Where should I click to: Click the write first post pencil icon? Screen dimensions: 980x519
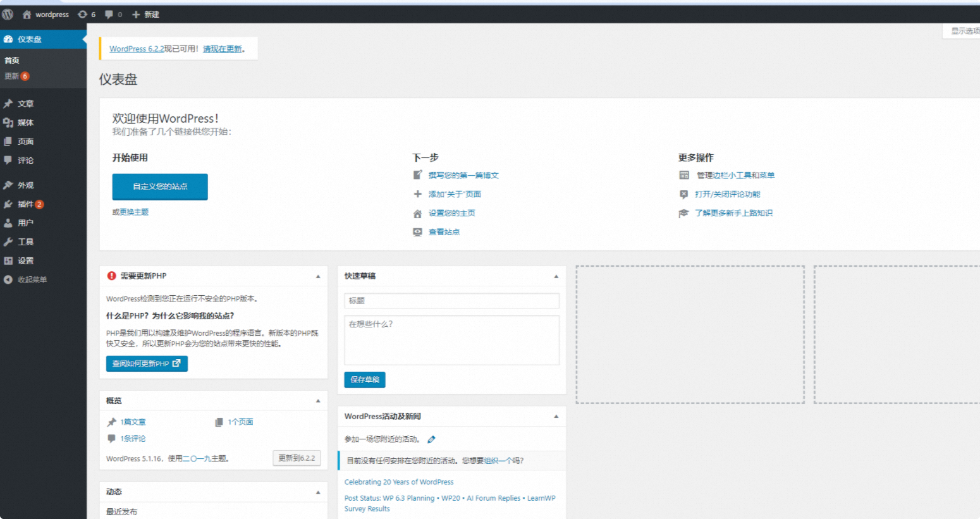[x=417, y=175]
